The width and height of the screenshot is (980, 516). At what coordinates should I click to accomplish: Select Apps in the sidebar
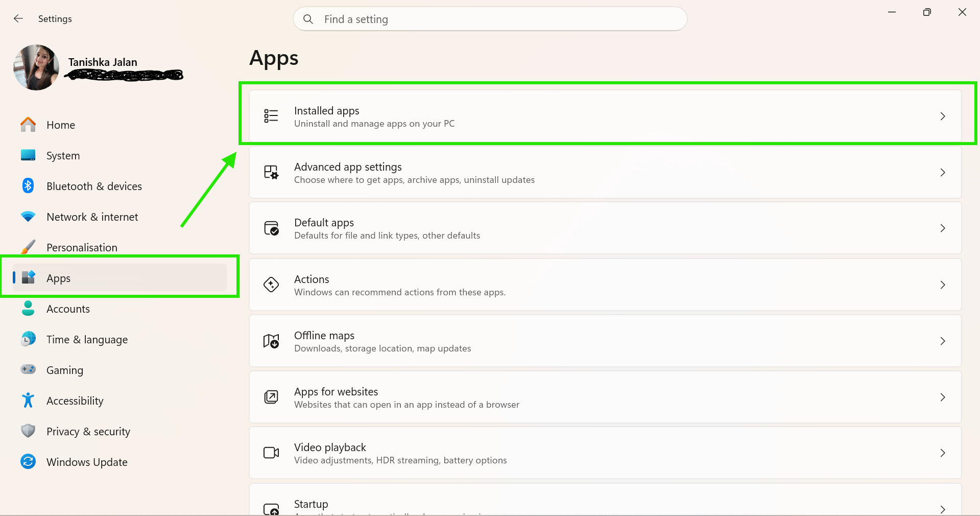click(x=119, y=278)
